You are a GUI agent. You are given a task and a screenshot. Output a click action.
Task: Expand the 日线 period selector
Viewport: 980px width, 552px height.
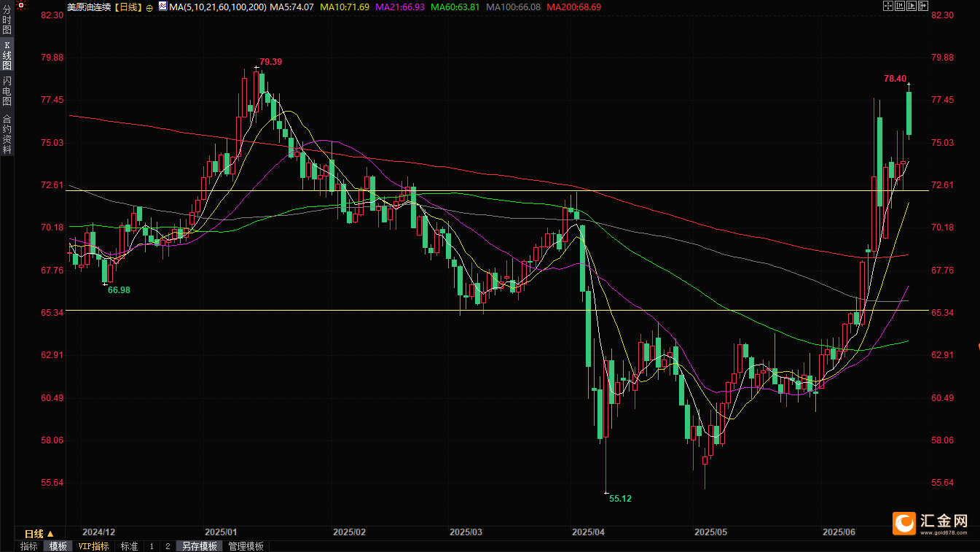[39, 534]
